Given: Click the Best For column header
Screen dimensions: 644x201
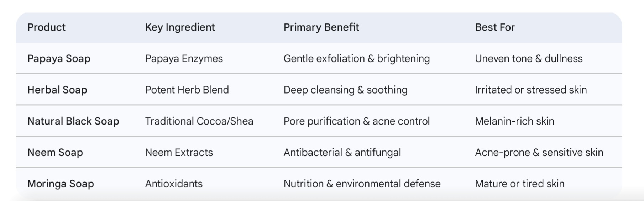Looking at the screenshot, I should (494, 27).
